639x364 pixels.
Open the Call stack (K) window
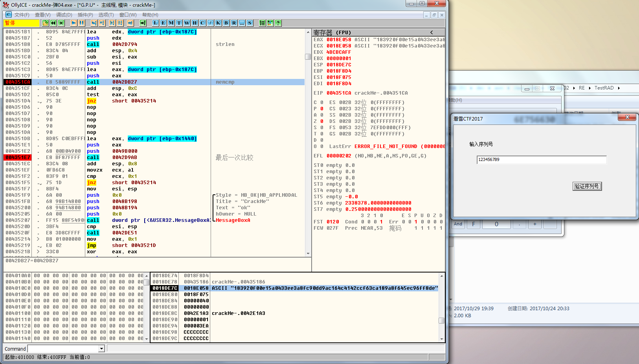218,23
